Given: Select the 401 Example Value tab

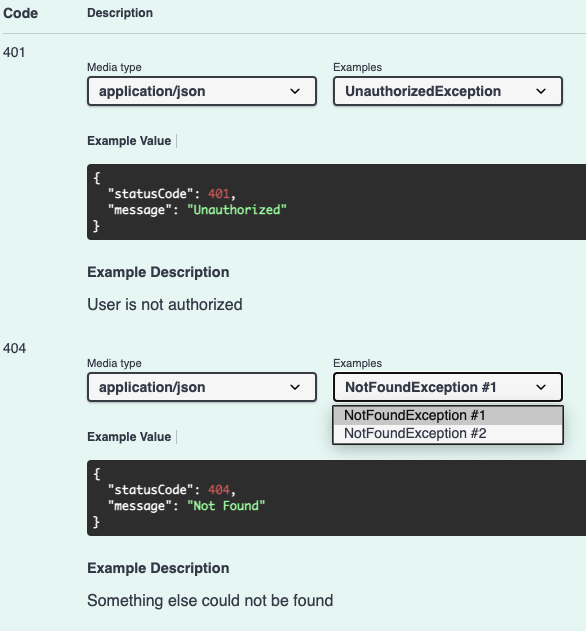Looking at the screenshot, I should (x=129, y=141).
